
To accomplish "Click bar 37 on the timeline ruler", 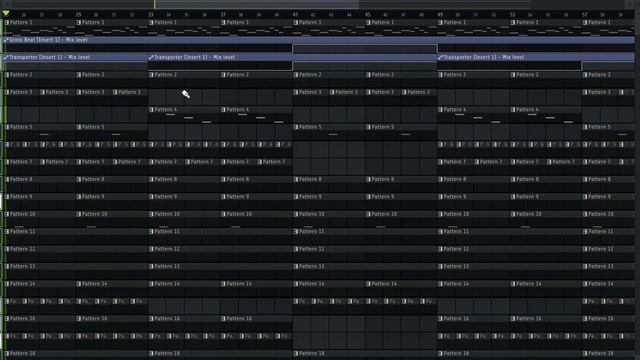I will point(223,15).
